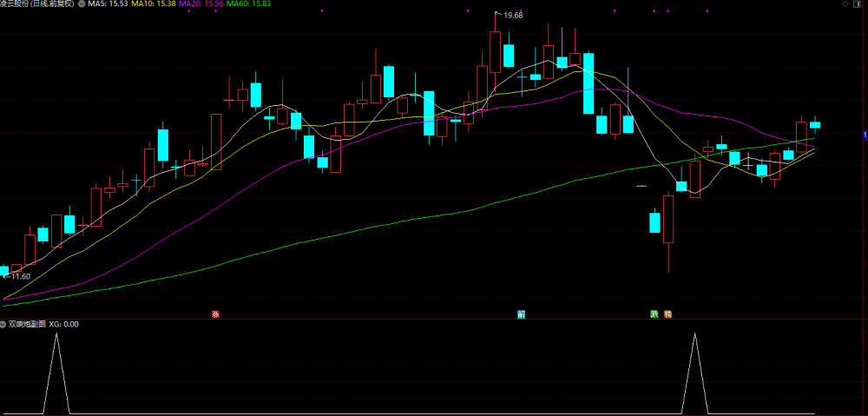Open the 双响炮副图 indicator dropdown arrow

pos(3,325)
